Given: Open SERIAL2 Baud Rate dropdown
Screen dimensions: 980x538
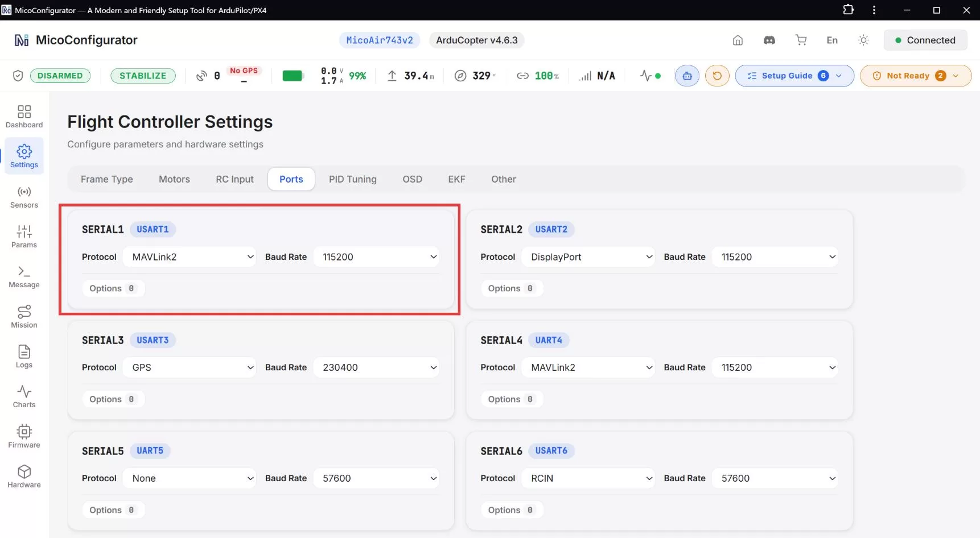Looking at the screenshot, I should [x=776, y=257].
